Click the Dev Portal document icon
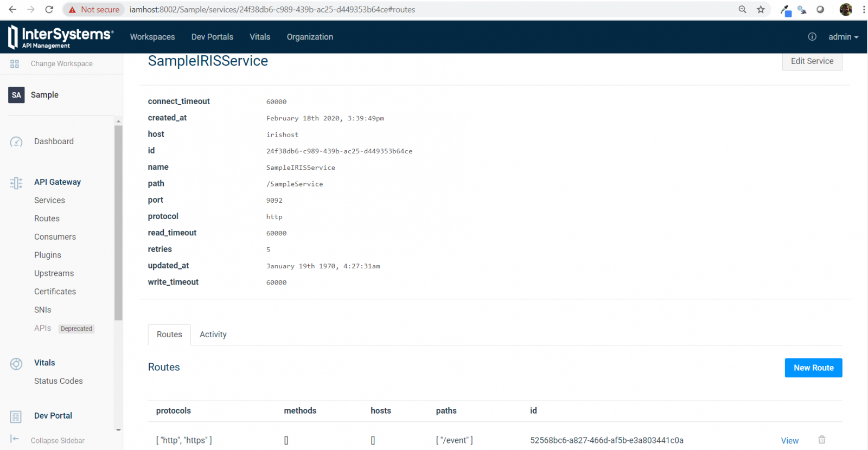This screenshot has width=868, height=450. tap(16, 416)
